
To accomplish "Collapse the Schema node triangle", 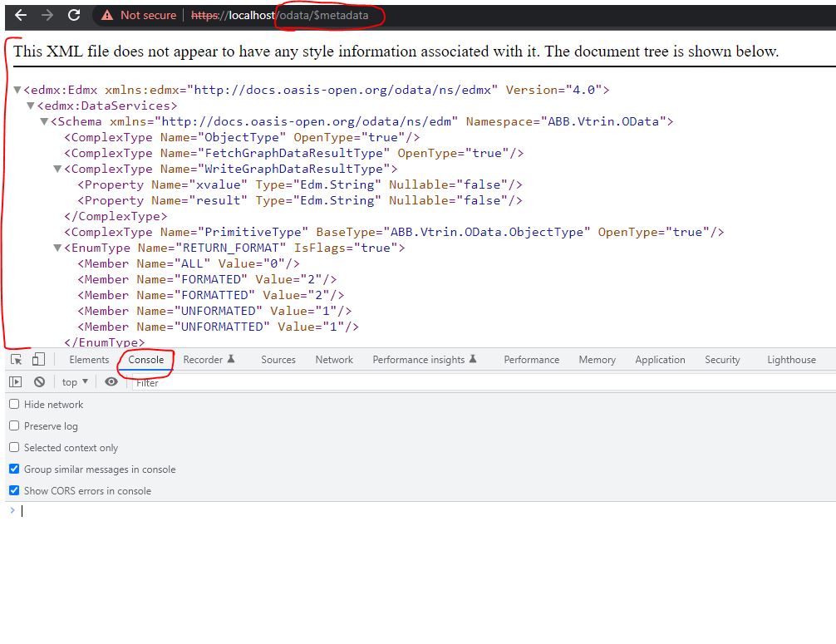I will pos(45,121).
